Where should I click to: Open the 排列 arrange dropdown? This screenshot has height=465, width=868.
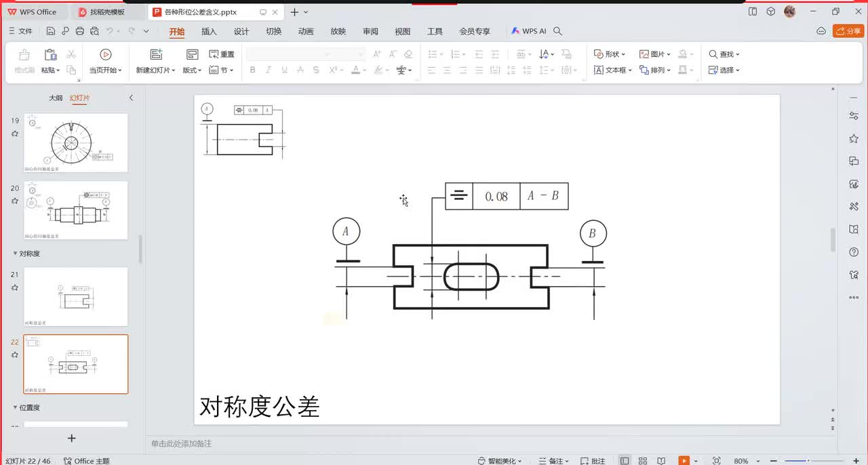pos(655,70)
